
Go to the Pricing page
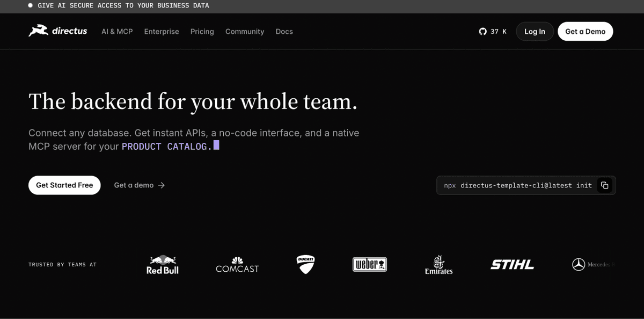pyautogui.click(x=202, y=32)
